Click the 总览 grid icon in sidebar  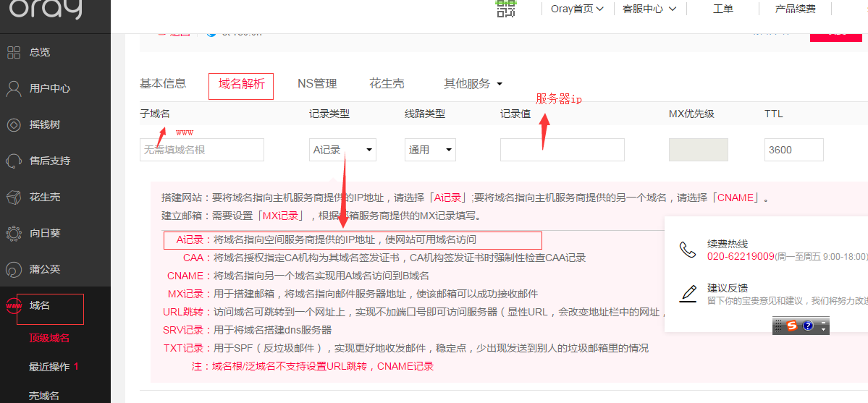click(13, 53)
